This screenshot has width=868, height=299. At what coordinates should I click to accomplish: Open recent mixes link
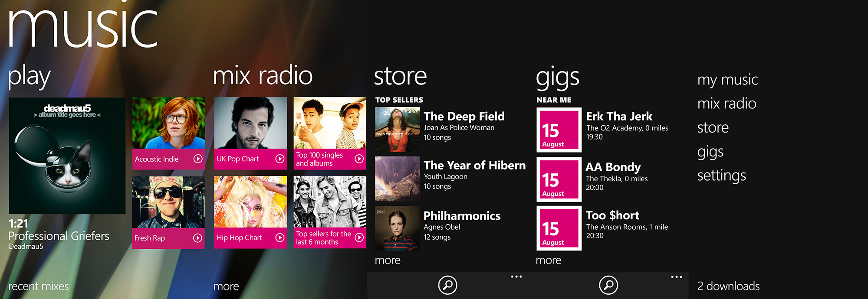39,286
